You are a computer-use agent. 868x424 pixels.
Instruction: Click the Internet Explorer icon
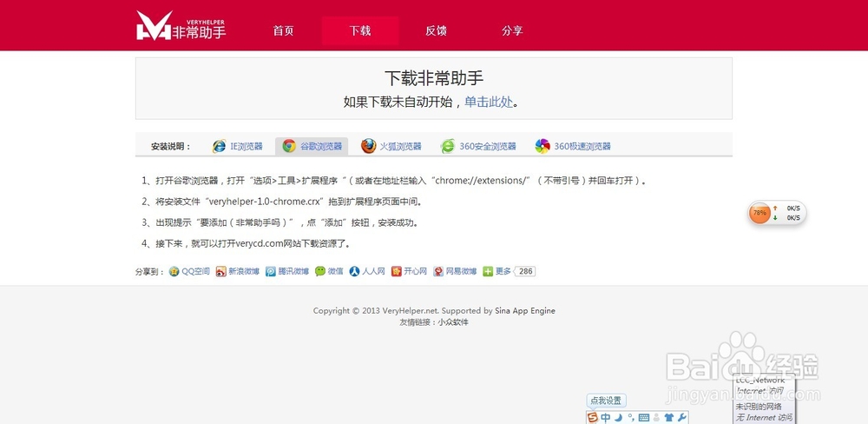coord(220,146)
